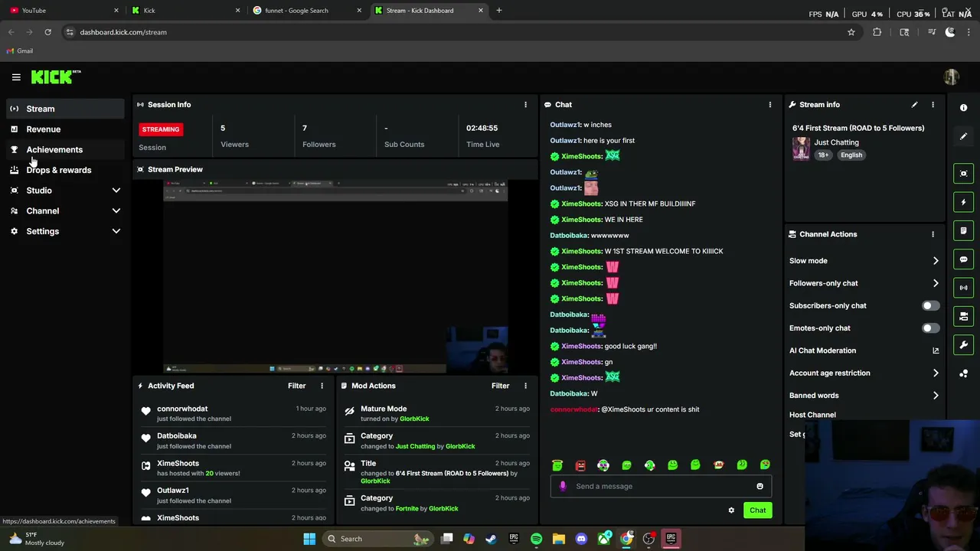Select Stream in the left sidebar
Screen dimensions: 980x551
click(x=64, y=109)
